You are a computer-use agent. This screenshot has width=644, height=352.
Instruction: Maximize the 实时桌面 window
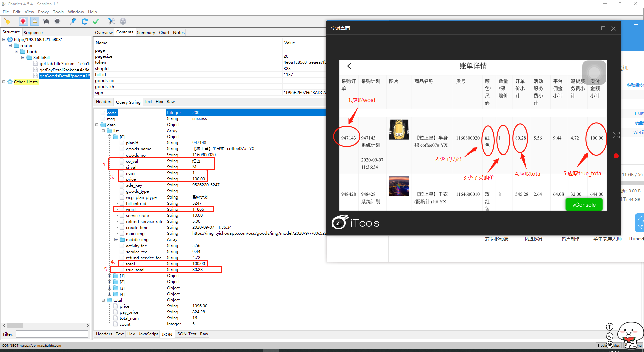pyautogui.click(x=603, y=28)
